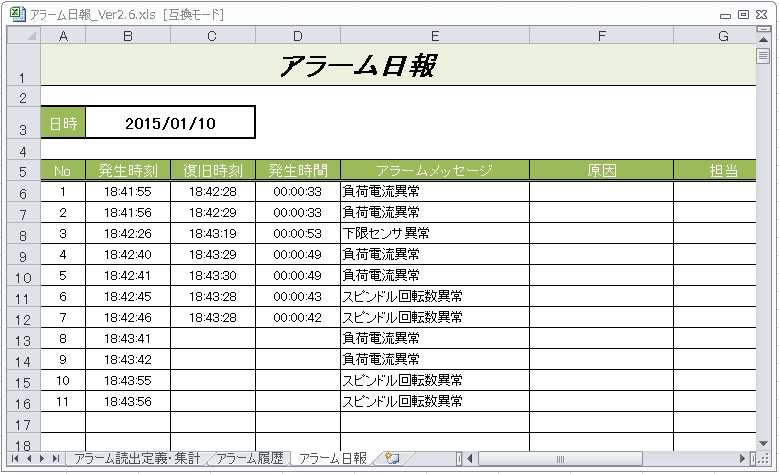Select row 5 header
Viewport: 779px width, 474px height.
pyautogui.click(x=22, y=171)
